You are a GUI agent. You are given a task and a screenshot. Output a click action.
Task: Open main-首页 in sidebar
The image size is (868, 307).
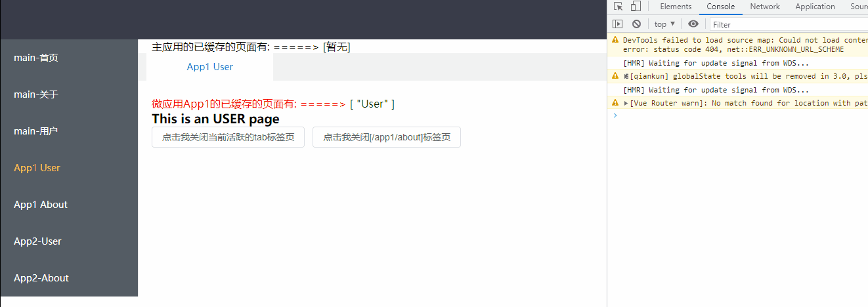(69, 58)
